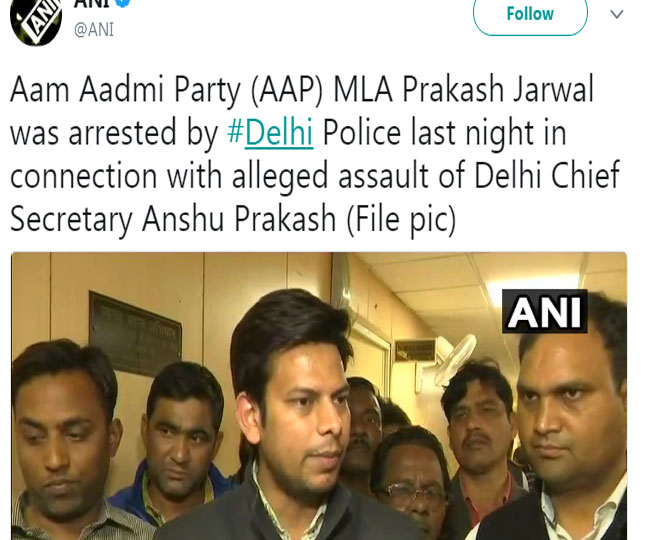Viewport: 650px width, 540px height.
Task: Click the ANI watermark logo on the photo
Action: [x=544, y=311]
